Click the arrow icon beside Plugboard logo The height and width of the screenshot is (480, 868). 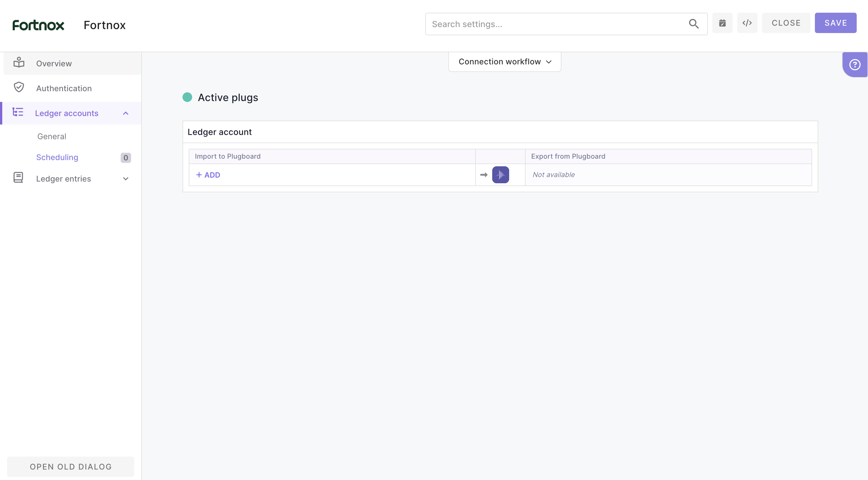tap(484, 175)
